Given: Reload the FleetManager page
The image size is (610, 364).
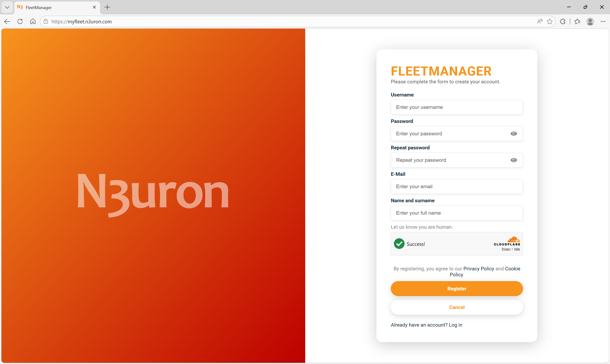Looking at the screenshot, I should 20,22.
